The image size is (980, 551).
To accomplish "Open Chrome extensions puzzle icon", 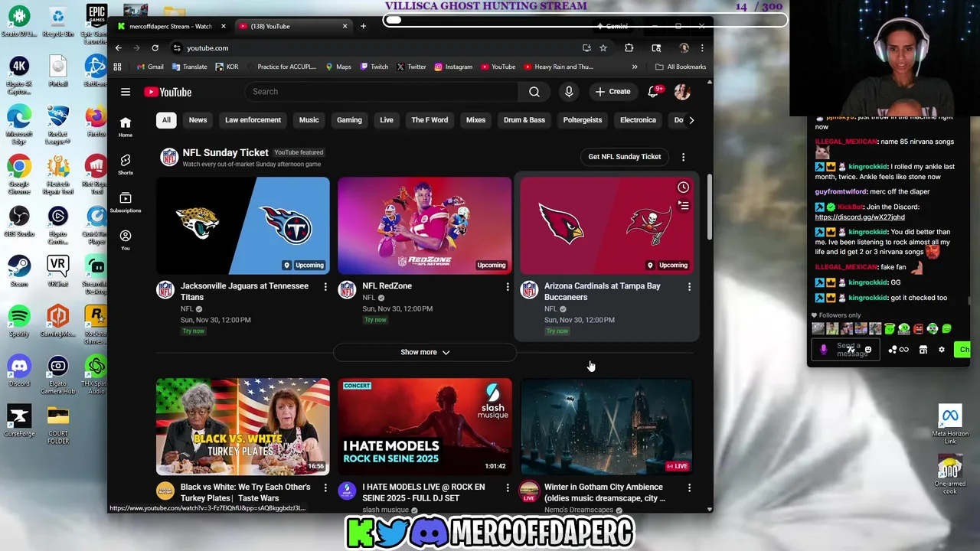I will 629,47.
